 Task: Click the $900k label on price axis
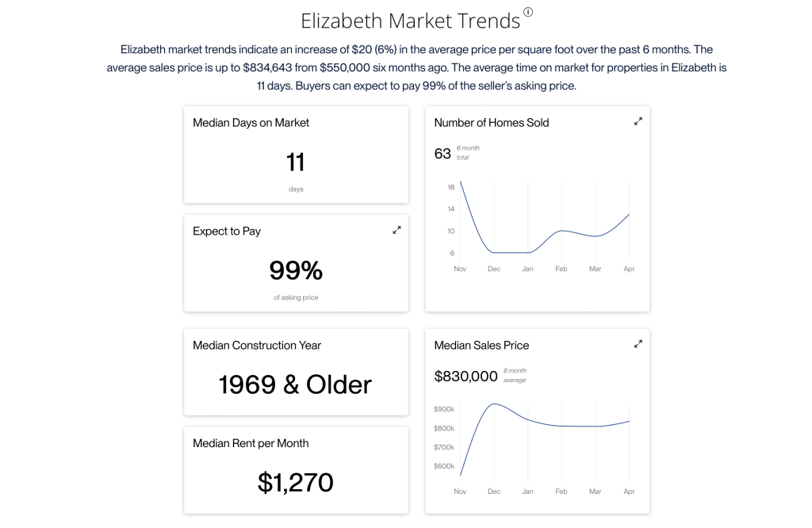coord(444,409)
